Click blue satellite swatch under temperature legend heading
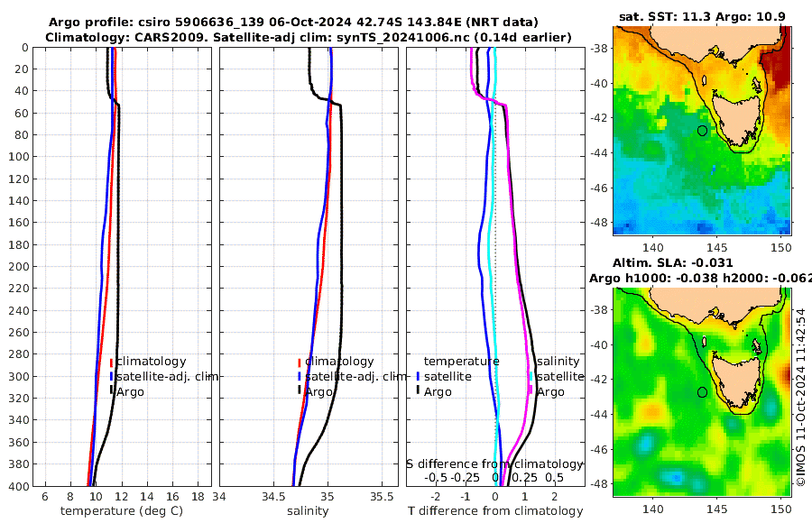This screenshot has width=812, height=523. (x=418, y=376)
